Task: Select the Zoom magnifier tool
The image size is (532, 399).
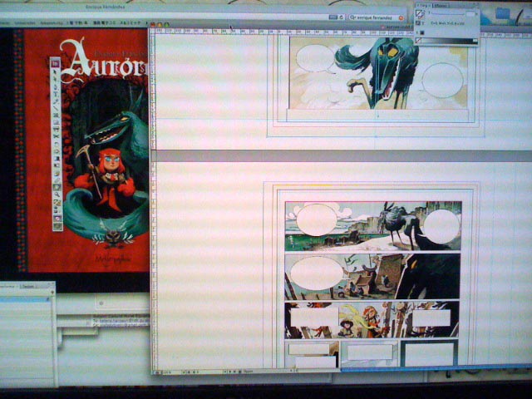Action: (x=57, y=195)
